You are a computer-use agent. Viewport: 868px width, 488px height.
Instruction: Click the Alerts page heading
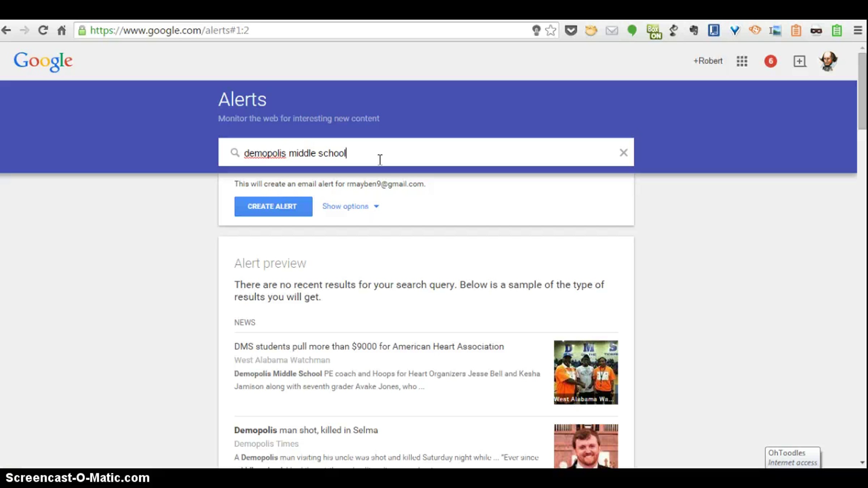click(x=242, y=99)
